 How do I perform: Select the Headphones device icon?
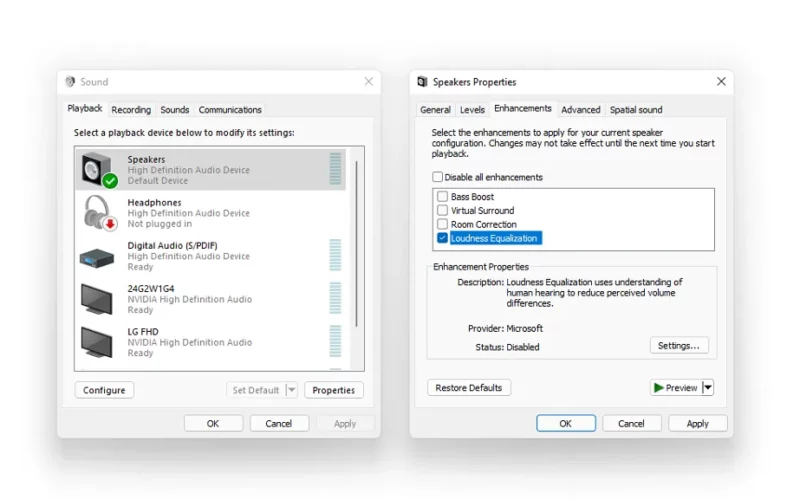(x=100, y=213)
